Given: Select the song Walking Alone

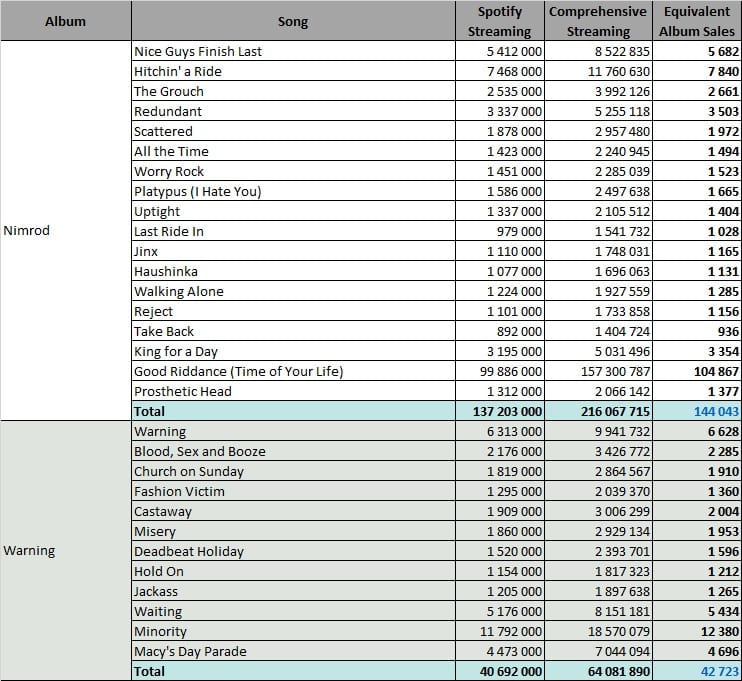Looking at the screenshot, I should (293, 291).
